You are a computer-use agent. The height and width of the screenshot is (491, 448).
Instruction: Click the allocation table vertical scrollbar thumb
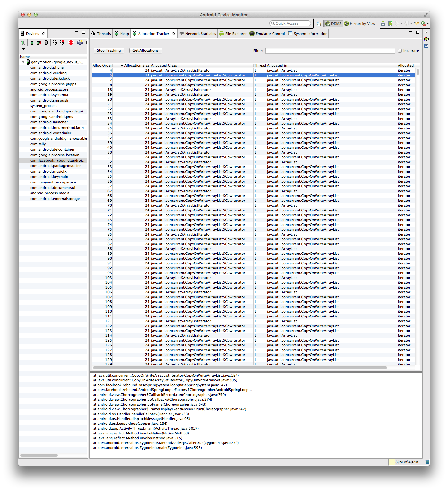coord(418,71)
